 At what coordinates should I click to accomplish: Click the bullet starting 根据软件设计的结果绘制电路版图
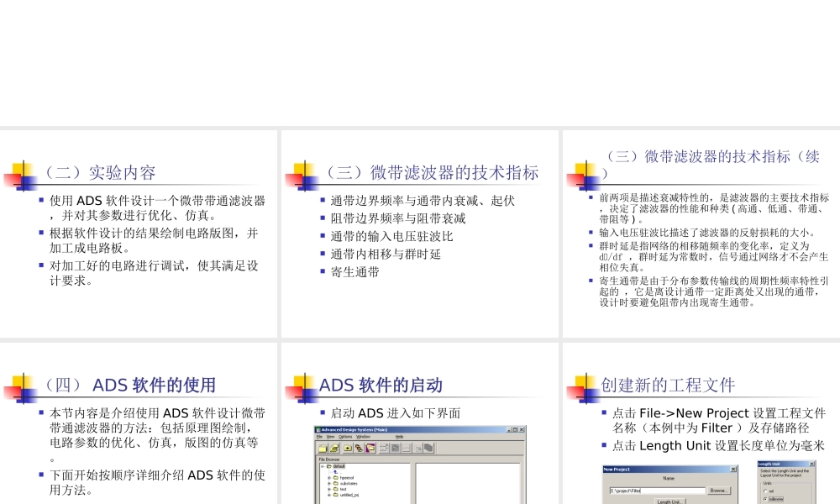155,240
